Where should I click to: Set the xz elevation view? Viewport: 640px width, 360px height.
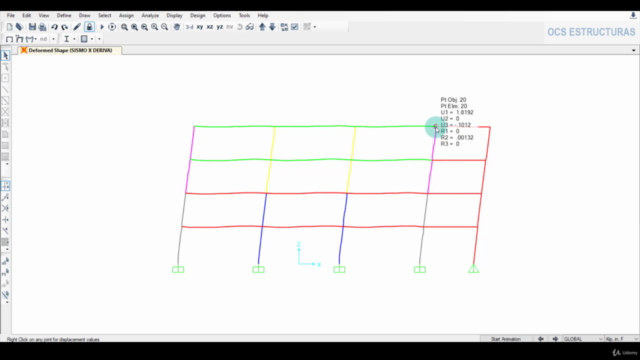(209, 27)
